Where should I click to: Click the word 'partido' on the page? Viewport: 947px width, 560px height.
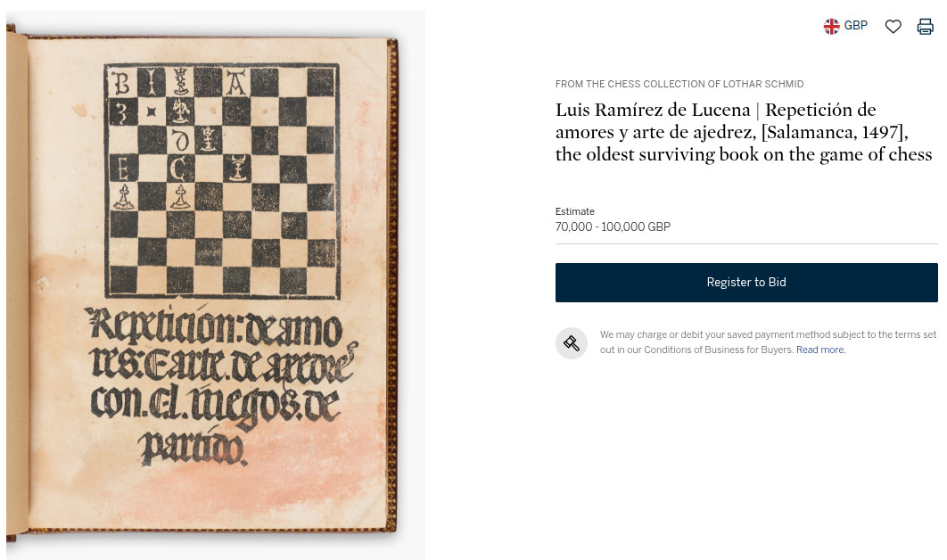(x=192, y=449)
